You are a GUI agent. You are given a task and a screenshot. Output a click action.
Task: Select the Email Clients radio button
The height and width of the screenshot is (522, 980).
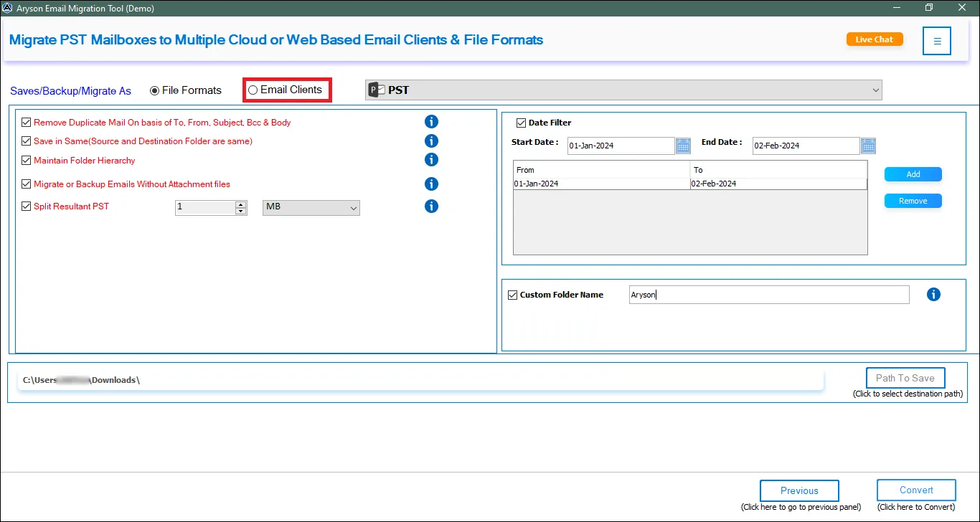(x=253, y=90)
